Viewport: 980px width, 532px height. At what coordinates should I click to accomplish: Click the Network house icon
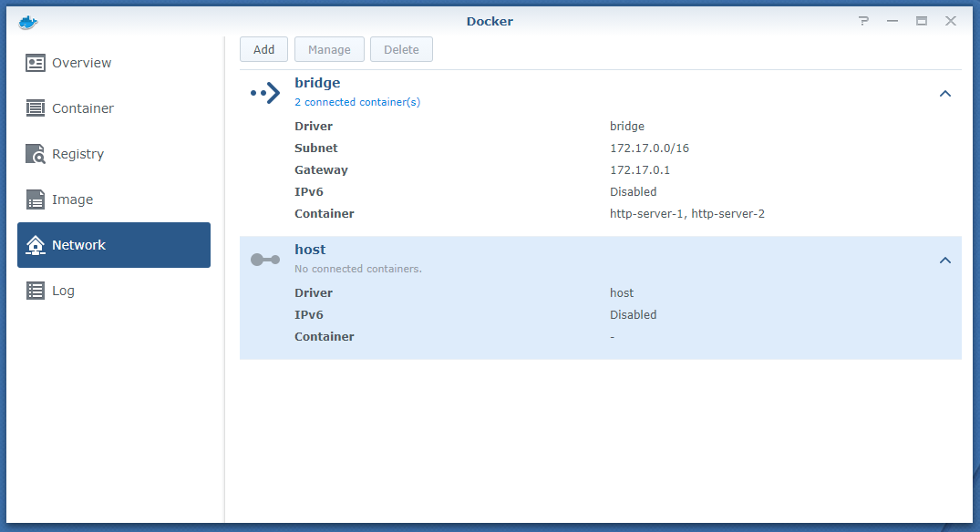click(35, 245)
